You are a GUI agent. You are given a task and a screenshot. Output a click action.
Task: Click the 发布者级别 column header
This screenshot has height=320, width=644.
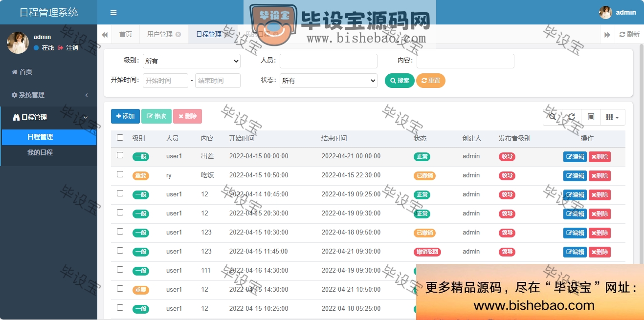click(514, 138)
